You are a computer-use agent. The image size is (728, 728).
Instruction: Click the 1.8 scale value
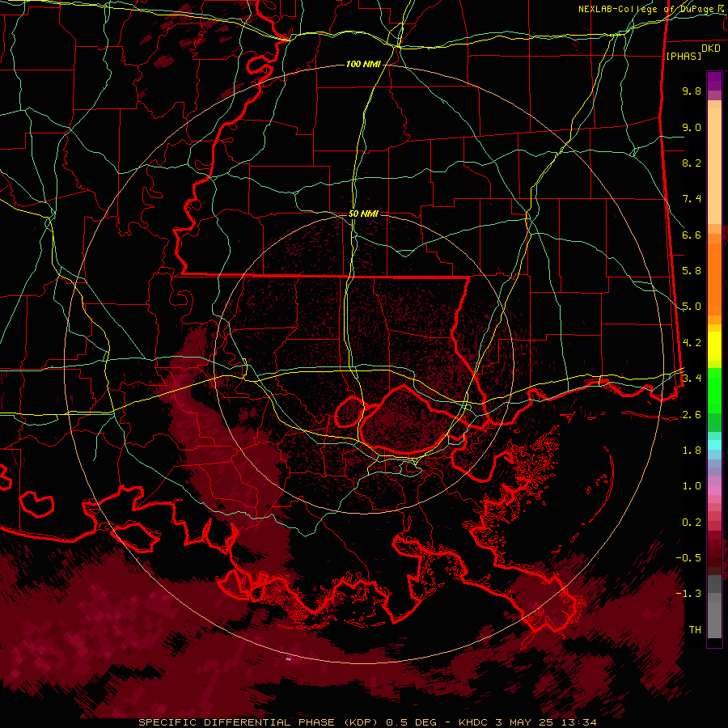692,451
